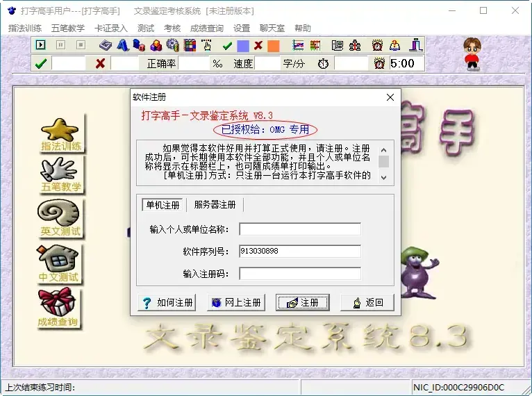Open the 设置 menu
Viewport: 532px width, 396px height.
(x=242, y=28)
